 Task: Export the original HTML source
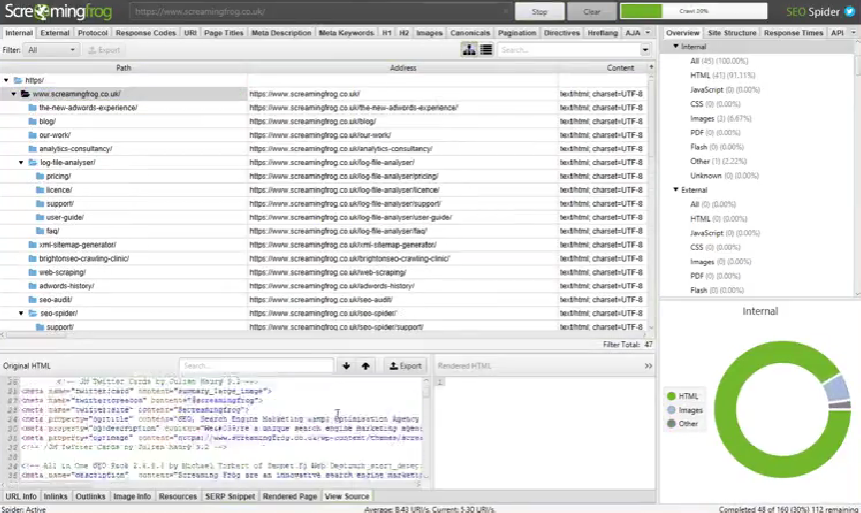coord(405,366)
